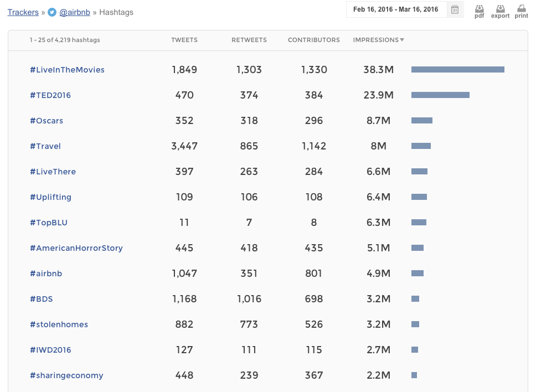This screenshot has height=392, width=536.
Task: Click the 2.2M impressions value
Action: click(378, 375)
